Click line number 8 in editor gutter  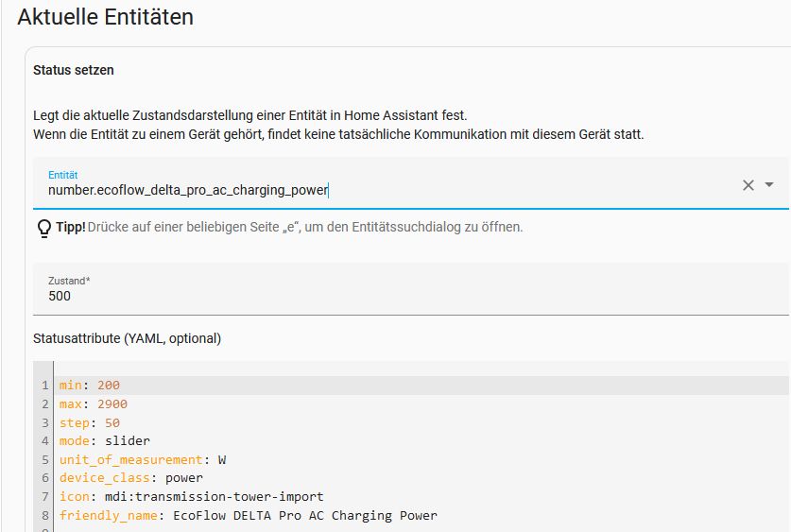coord(45,515)
